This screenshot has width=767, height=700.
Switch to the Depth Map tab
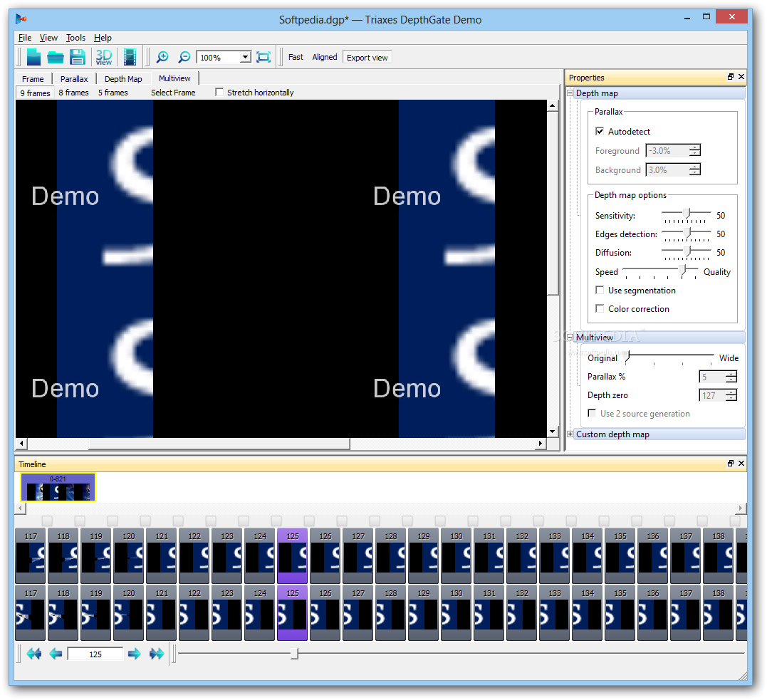(x=123, y=79)
